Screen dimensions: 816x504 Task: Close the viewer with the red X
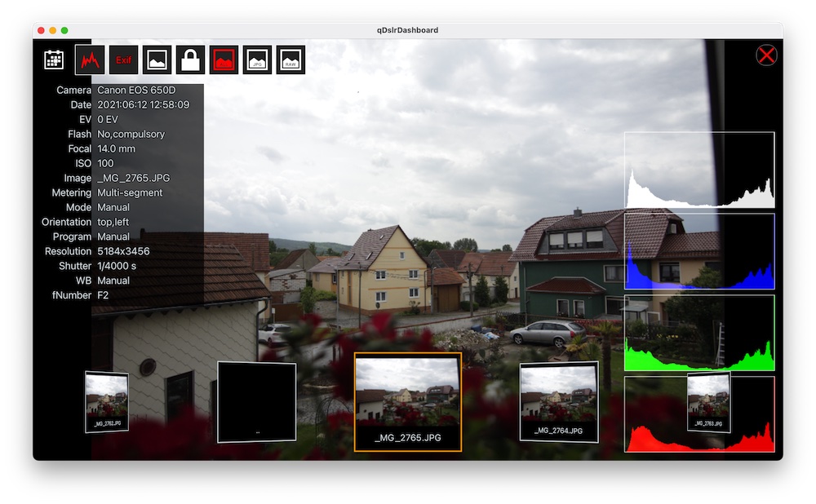point(766,55)
